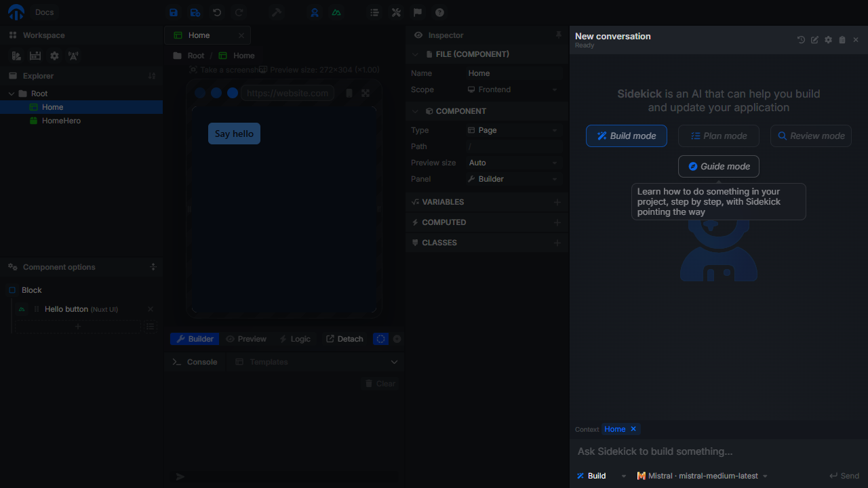
Task: Select the Console tab
Action: pos(195,362)
